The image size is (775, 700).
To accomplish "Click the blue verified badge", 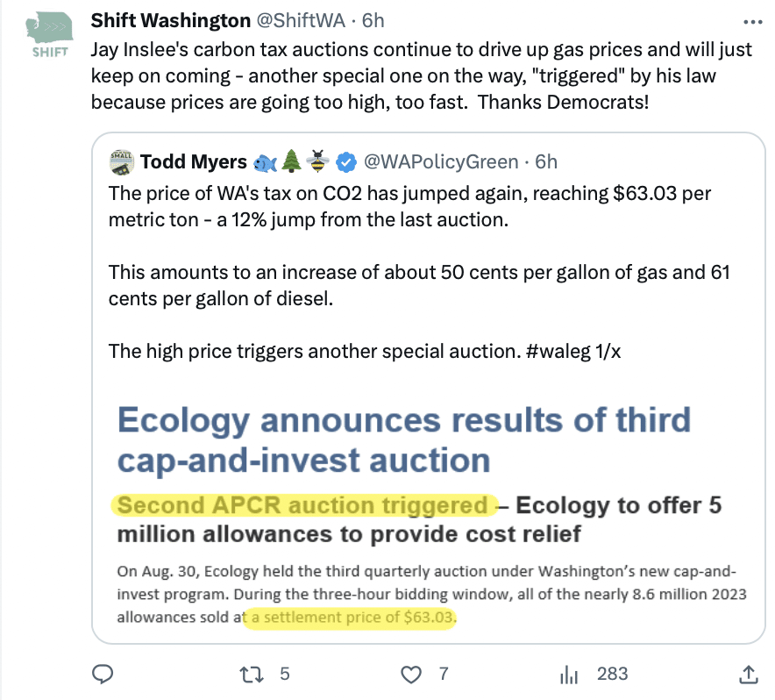I will (x=346, y=161).
